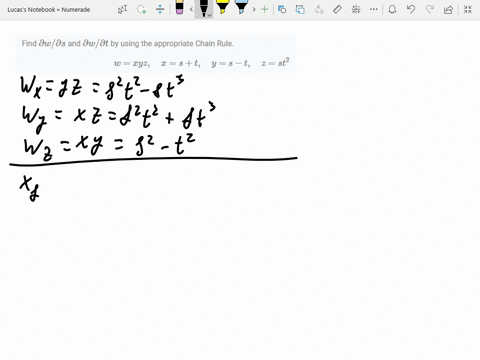Open the shapes tool
This screenshot has height=360, width=480.
[282, 9]
